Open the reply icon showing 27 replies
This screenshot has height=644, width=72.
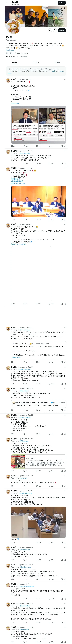click(x=13, y=220)
